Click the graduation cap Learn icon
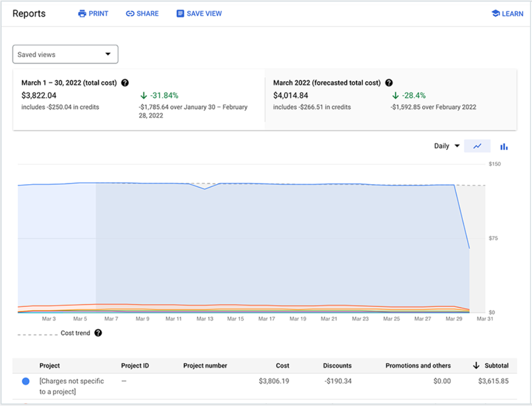The height and width of the screenshot is (406, 532). point(495,14)
